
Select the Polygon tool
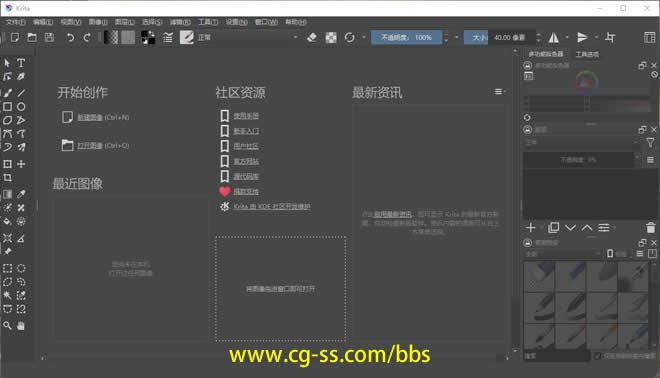point(7,120)
